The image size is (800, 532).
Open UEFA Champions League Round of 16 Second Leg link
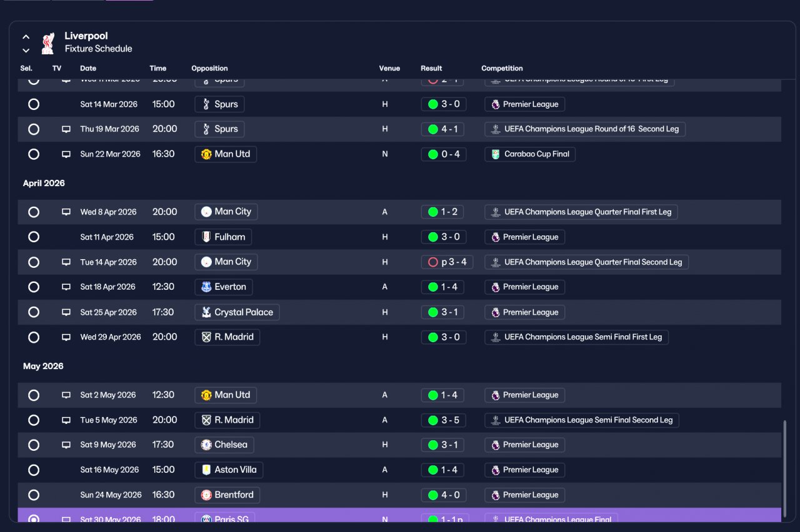586,129
